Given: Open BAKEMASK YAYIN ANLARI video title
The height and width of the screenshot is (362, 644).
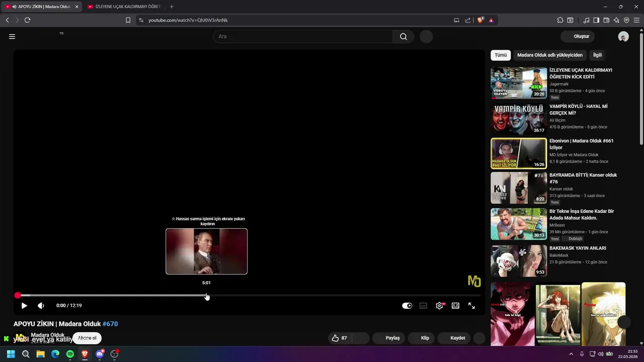Looking at the screenshot, I should pyautogui.click(x=578, y=248).
